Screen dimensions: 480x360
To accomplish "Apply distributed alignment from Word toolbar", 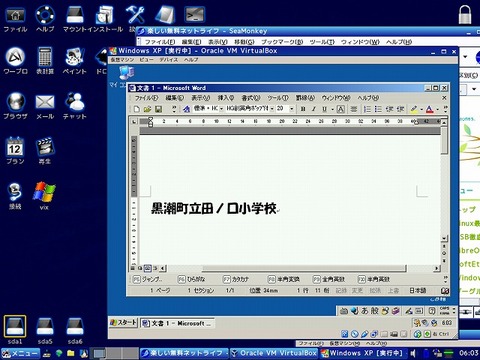I will [354, 109].
